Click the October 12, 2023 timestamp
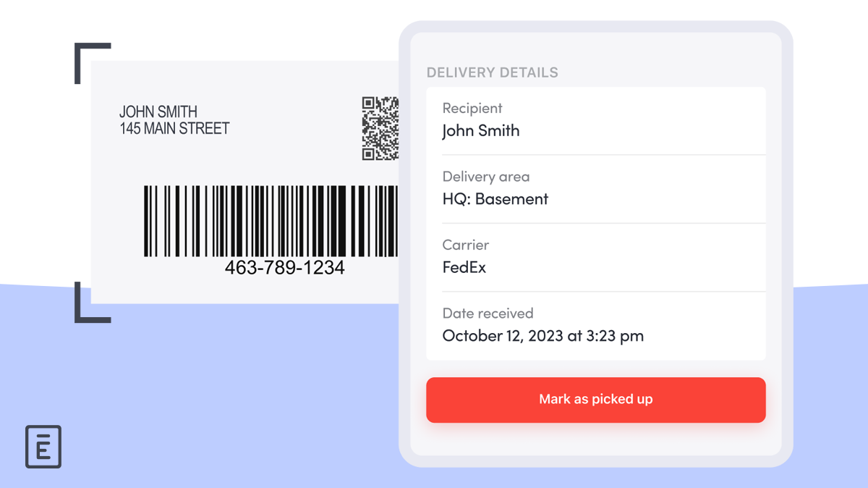Screen dimensions: 868x488 click(x=542, y=335)
